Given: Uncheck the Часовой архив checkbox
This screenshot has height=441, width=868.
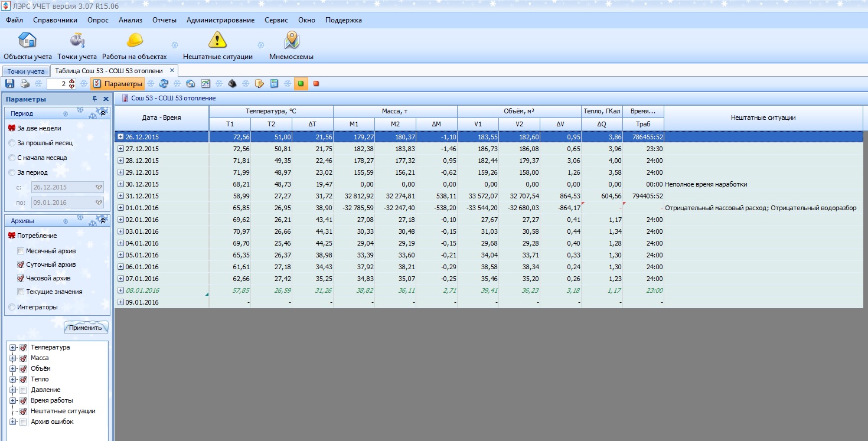Looking at the screenshot, I should (x=21, y=278).
